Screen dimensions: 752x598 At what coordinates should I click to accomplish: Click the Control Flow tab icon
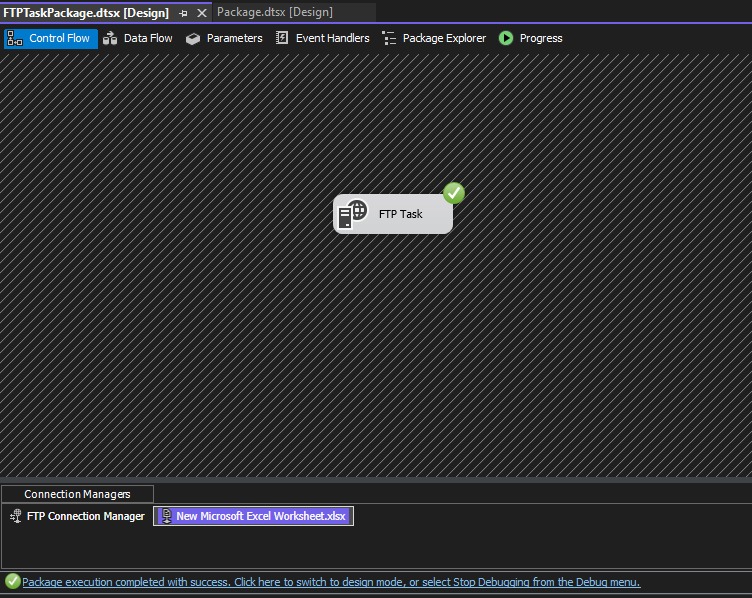coord(15,38)
